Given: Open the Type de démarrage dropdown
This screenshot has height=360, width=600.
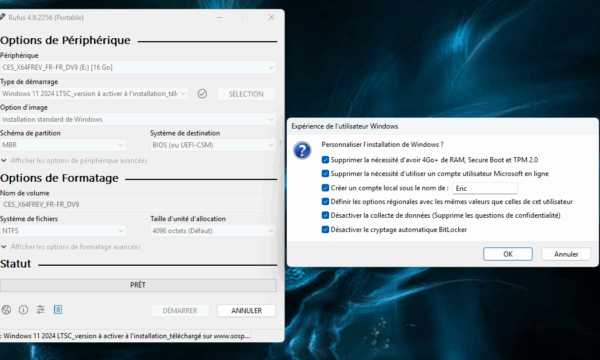Looking at the screenshot, I should (x=94, y=94).
